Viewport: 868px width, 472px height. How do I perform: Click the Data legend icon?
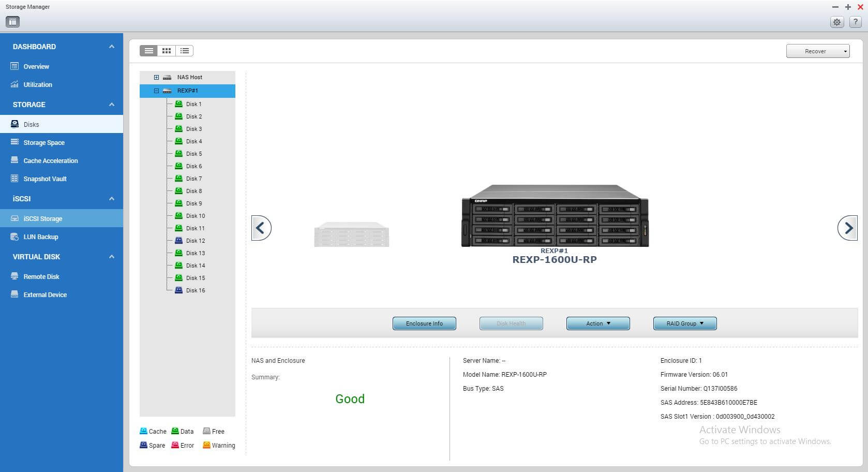tap(175, 431)
